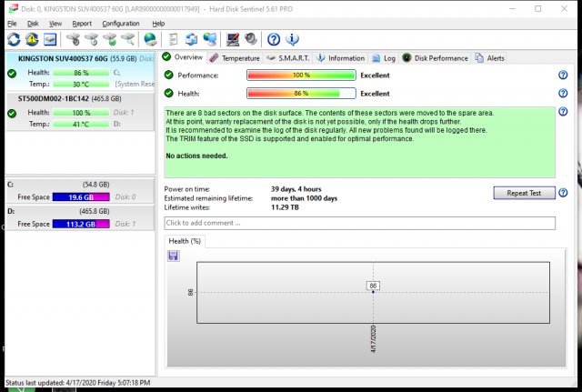Open the Report menu
582x392 pixels.
click(82, 23)
